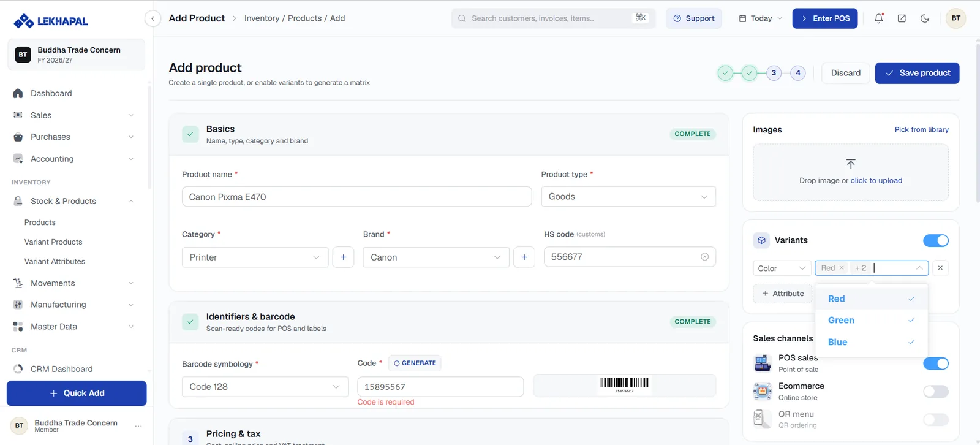Deselect Red in variant values list
The image size is (980, 445).
pyautogui.click(x=872, y=299)
